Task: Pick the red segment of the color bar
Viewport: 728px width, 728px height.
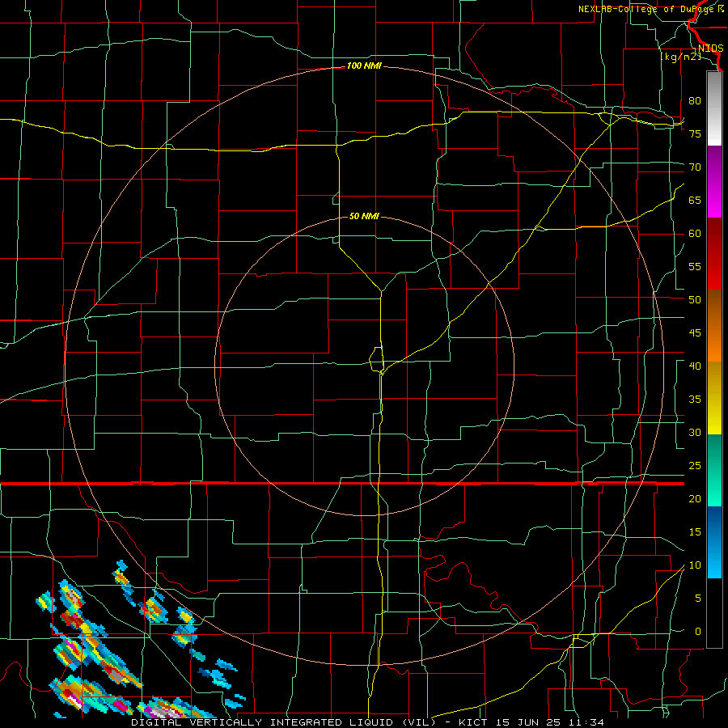Action: [714, 253]
